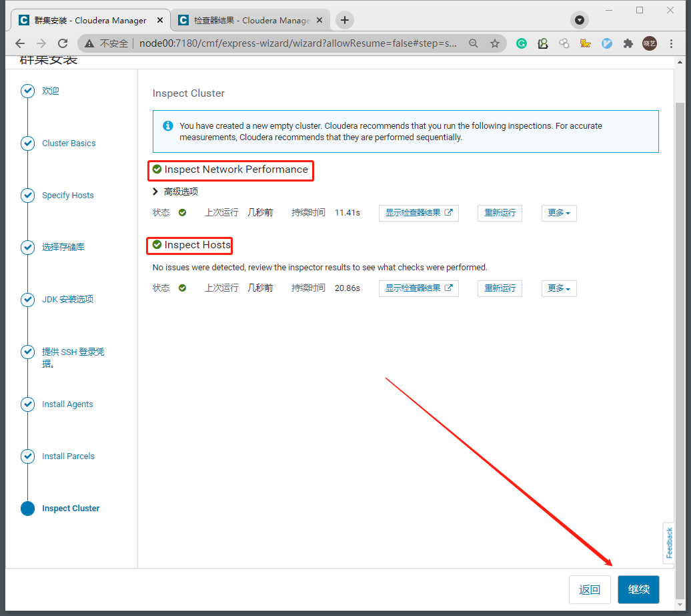Click the scrollbar down arrow
The height and width of the screenshot is (616, 691).
coord(680,605)
